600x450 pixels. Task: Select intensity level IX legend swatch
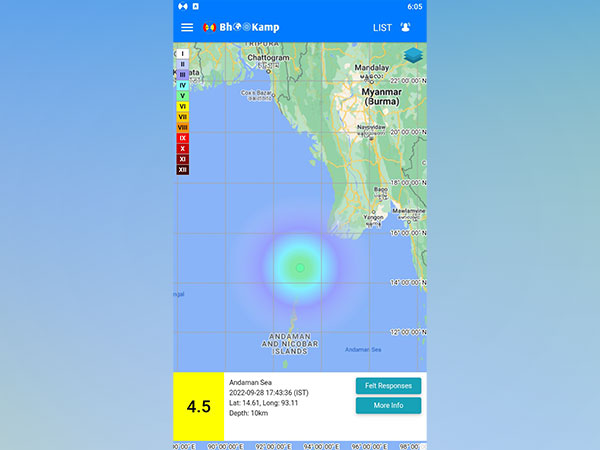183,138
